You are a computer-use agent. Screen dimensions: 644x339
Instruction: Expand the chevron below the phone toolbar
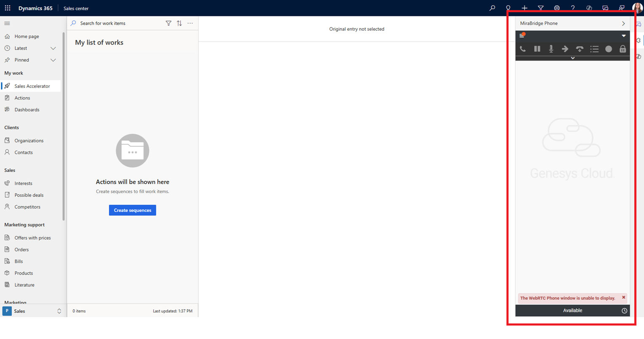pos(572,58)
